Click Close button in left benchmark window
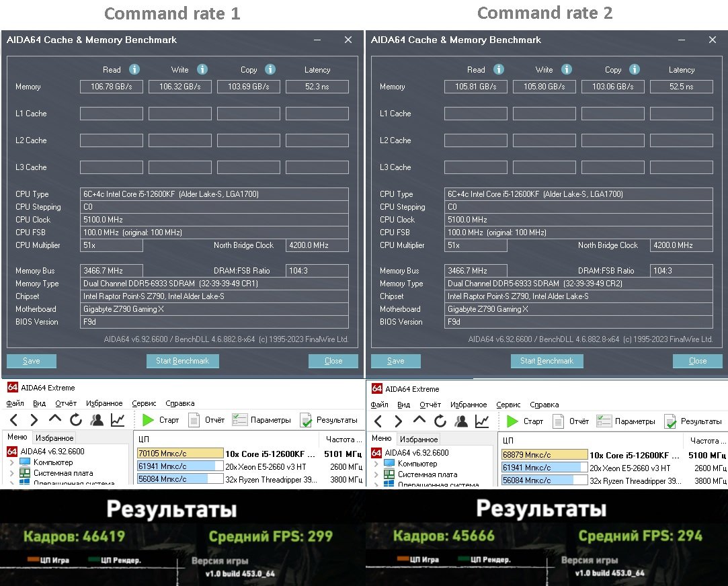This screenshot has width=728, height=586. pos(333,361)
